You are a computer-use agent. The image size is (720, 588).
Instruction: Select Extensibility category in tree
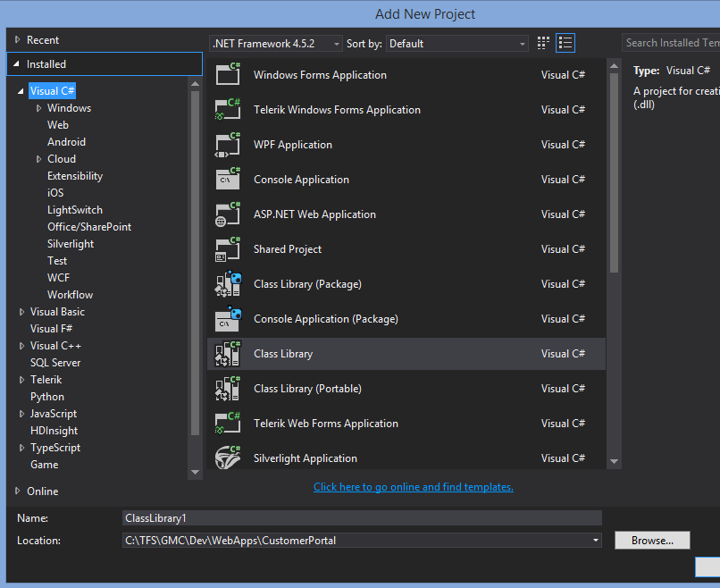pyautogui.click(x=75, y=176)
